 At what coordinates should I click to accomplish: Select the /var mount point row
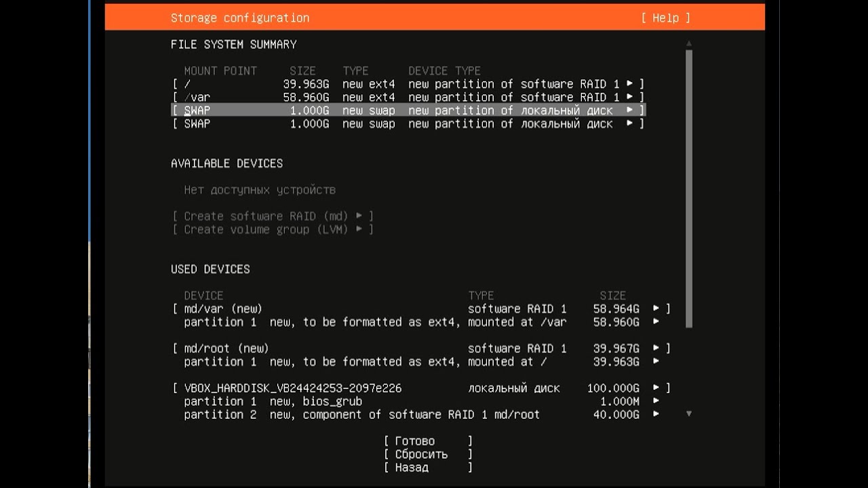click(x=407, y=98)
